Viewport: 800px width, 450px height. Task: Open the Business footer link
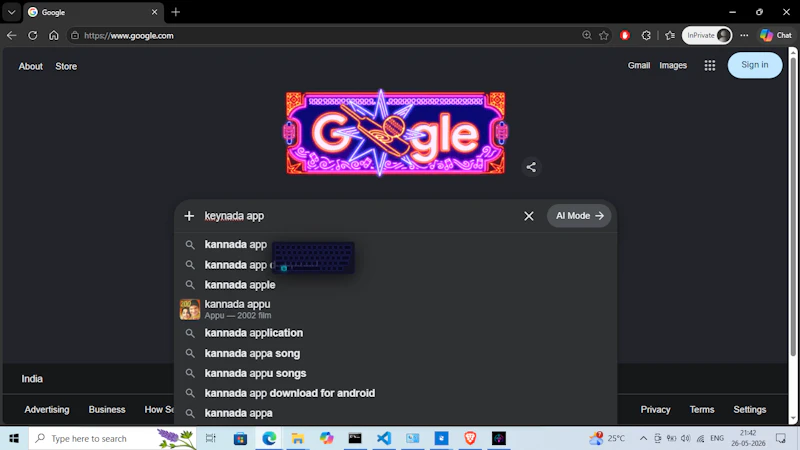click(107, 410)
